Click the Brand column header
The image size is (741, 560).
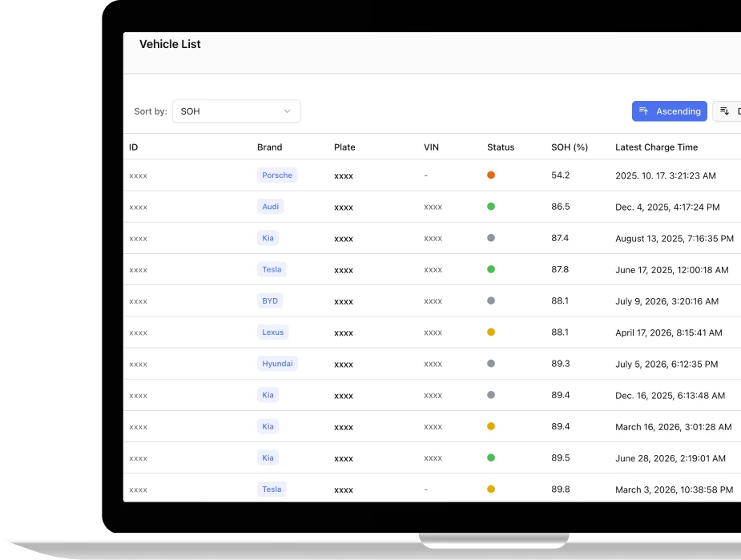tap(269, 147)
